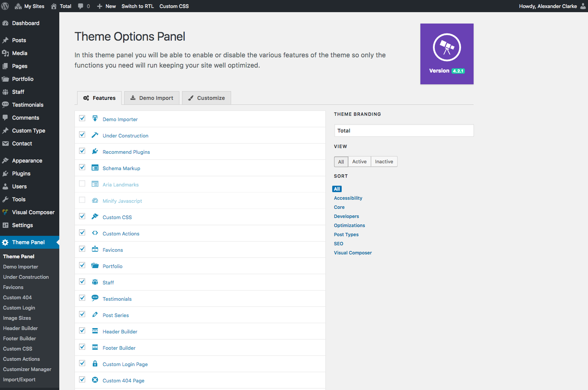The image size is (588, 390).
Task: Enable the Minify Javascript feature
Action: click(82, 200)
